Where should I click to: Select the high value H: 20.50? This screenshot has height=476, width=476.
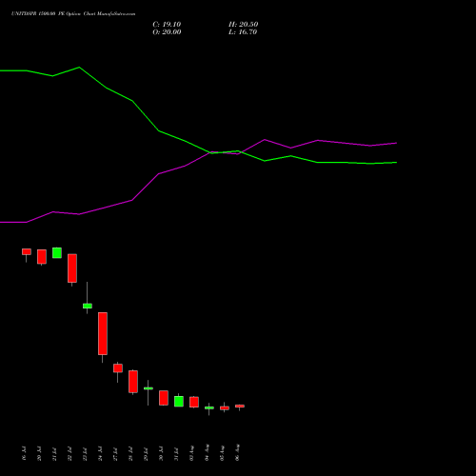(243, 25)
